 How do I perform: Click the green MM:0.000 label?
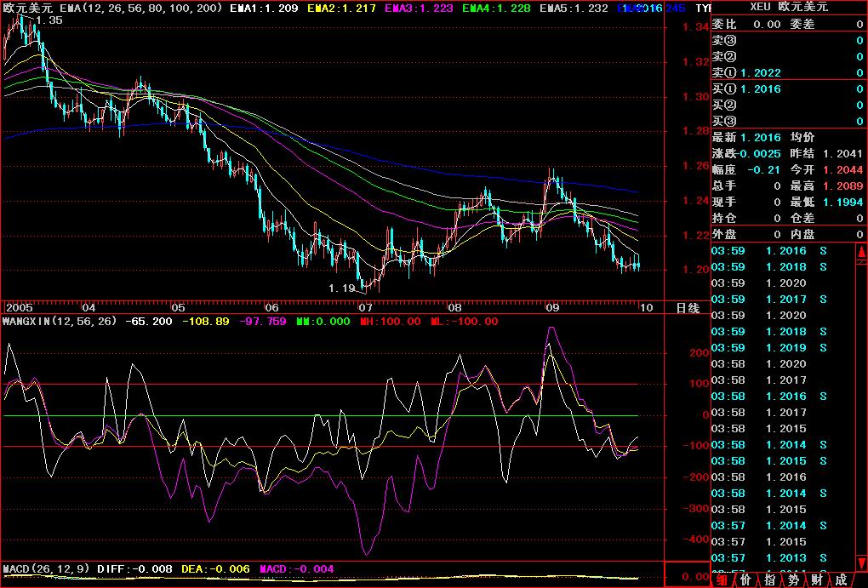pyautogui.click(x=323, y=321)
